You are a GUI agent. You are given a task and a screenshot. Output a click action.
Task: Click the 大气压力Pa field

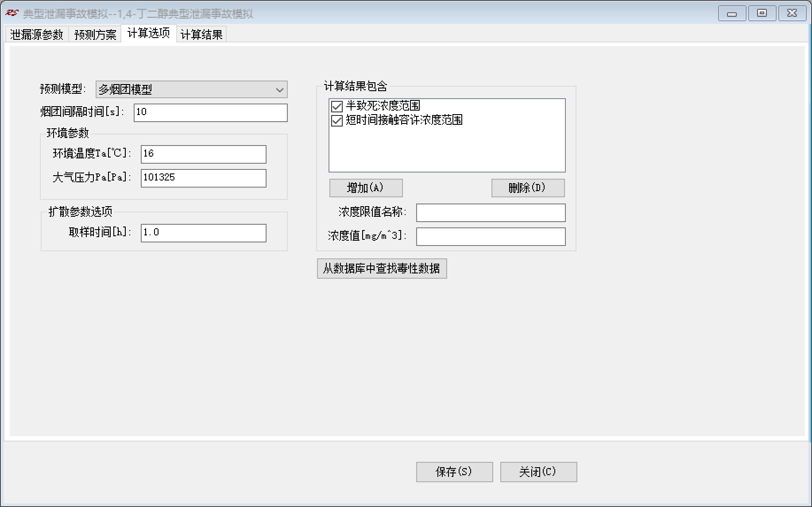204,178
